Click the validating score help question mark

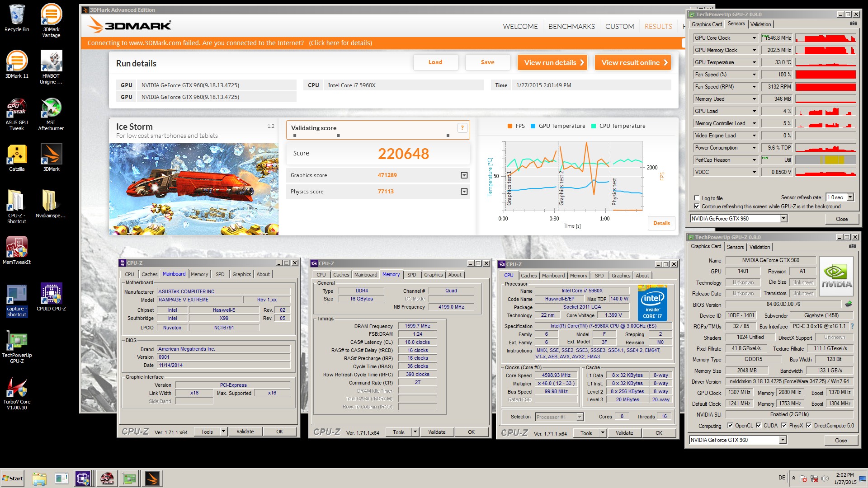(462, 128)
